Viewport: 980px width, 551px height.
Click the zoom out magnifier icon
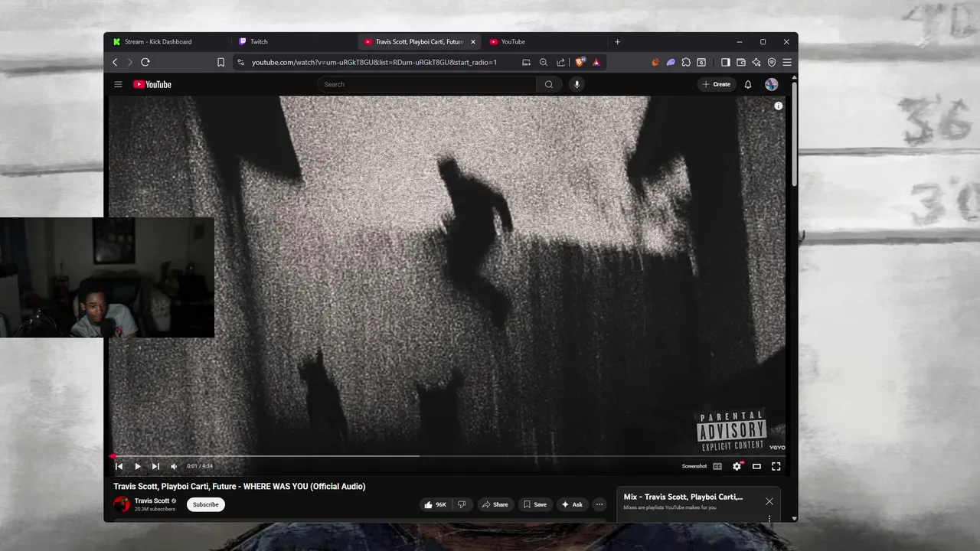[543, 62]
